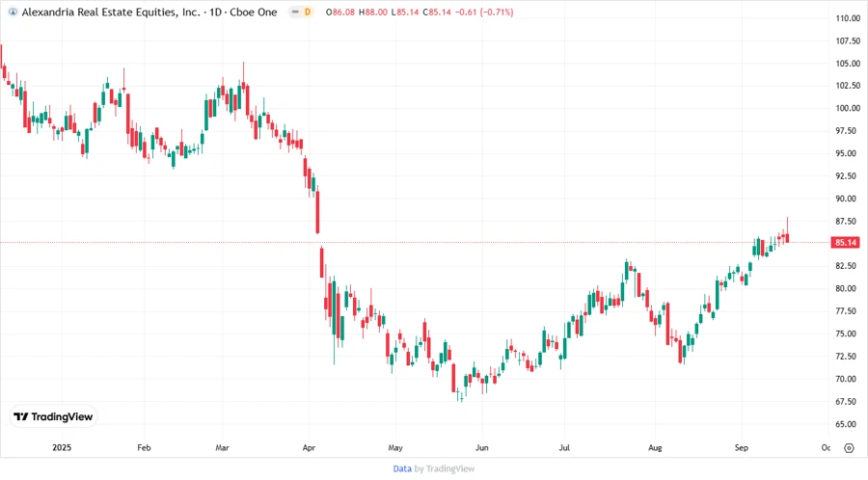This screenshot has width=868, height=480.
Task: Click the Jun time axis label
Action: pos(482,447)
